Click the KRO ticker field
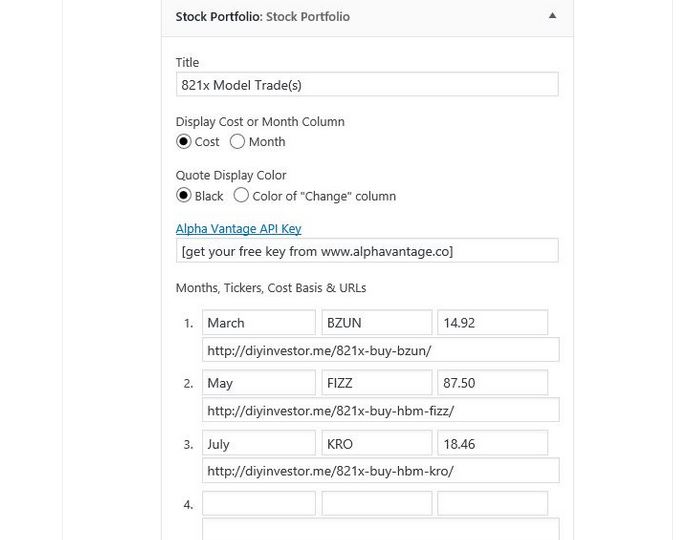This screenshot has height=540, width=696. coord(376,443)
